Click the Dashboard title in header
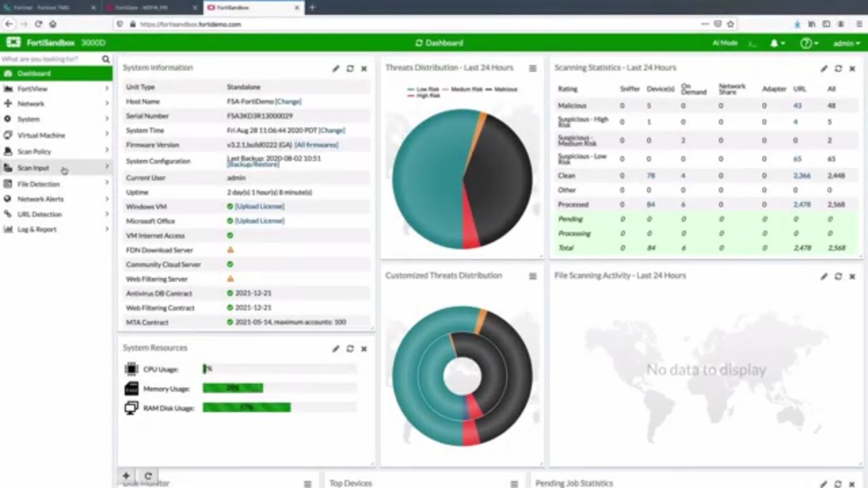The image size is (868, 488). point(439,43)
